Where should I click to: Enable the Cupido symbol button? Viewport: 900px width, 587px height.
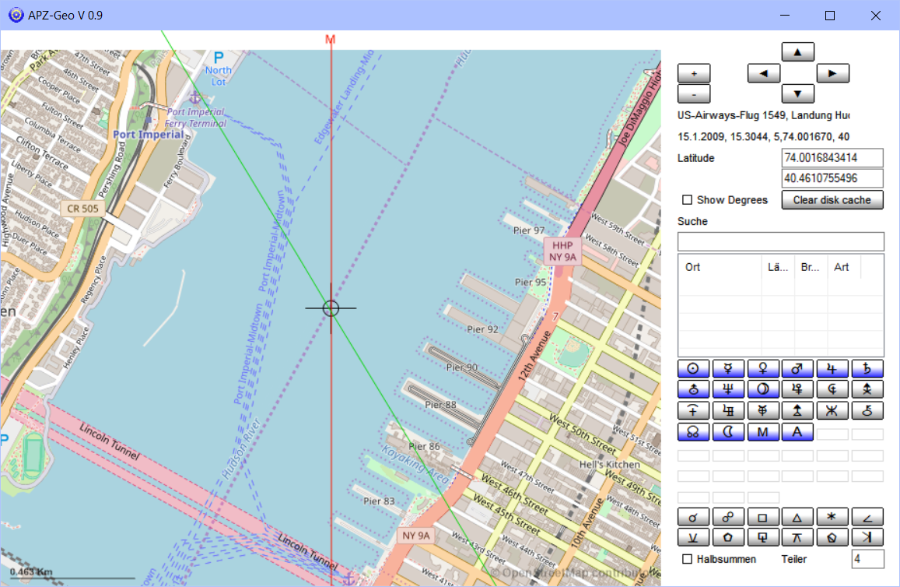click(797, 390)
